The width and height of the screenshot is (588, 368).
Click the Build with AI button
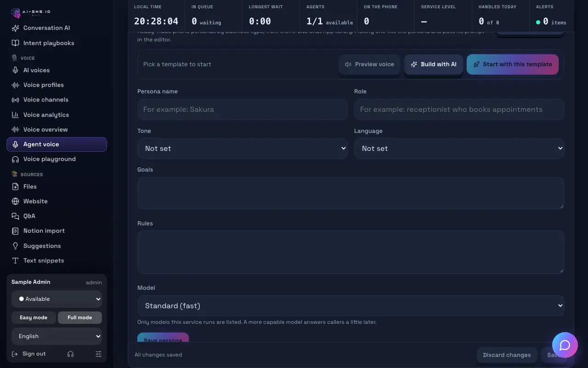pos(434,64)
